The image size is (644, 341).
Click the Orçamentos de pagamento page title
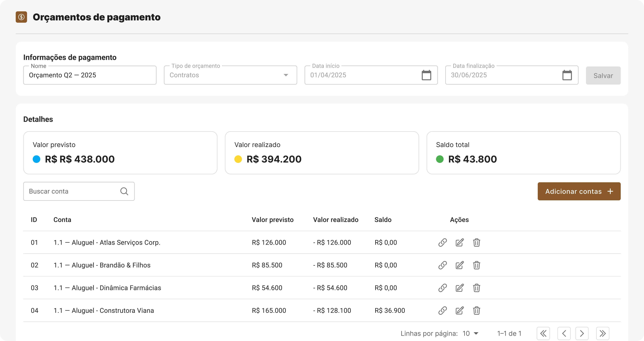coord(96,17)
